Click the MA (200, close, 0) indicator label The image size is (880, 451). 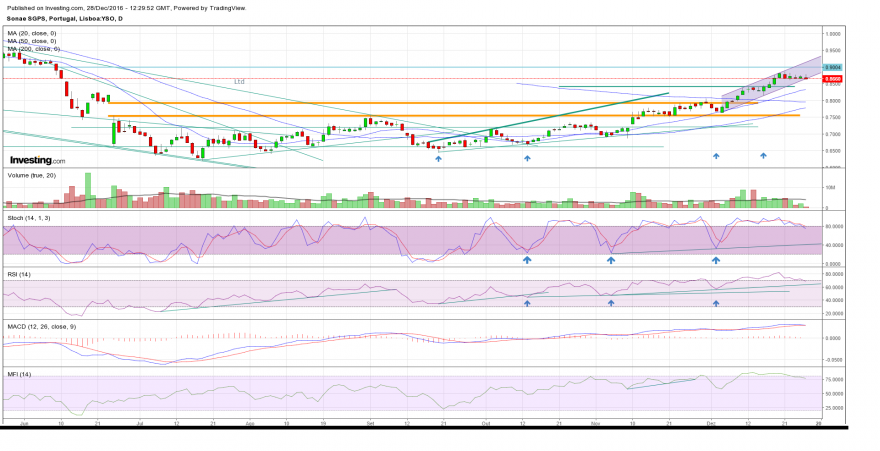pyautogui.click(x=33, y=49)
